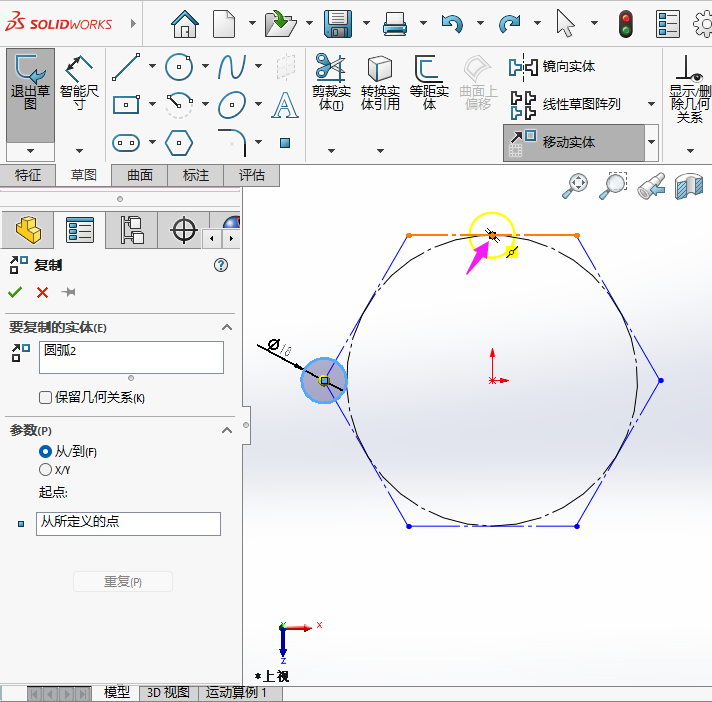Click the 线性草图阵列 button

click(x=580, y=104)
